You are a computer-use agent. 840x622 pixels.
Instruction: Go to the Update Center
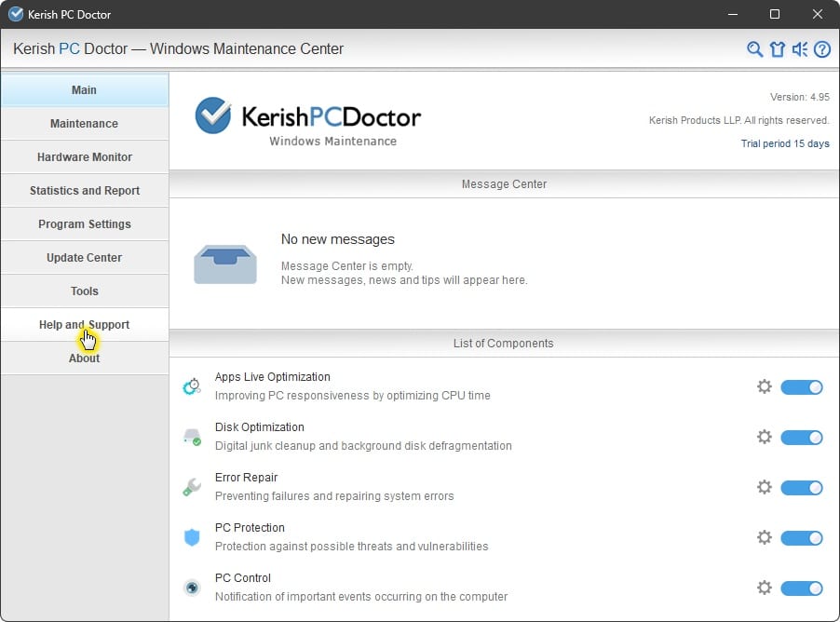point(85,258)
